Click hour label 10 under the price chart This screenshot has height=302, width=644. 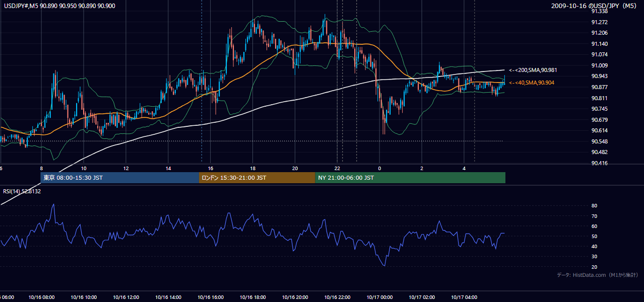pyautogui.click(x=84, y=168)
